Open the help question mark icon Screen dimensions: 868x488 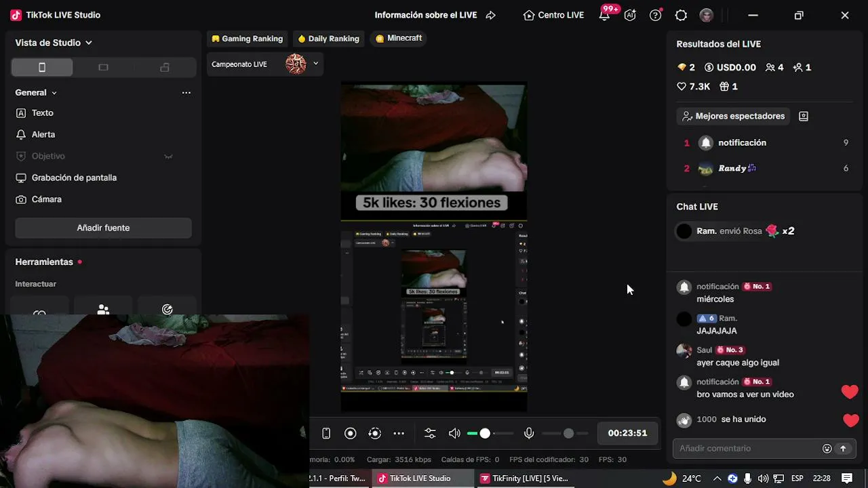pyautogui.click(x=655, y=15)
